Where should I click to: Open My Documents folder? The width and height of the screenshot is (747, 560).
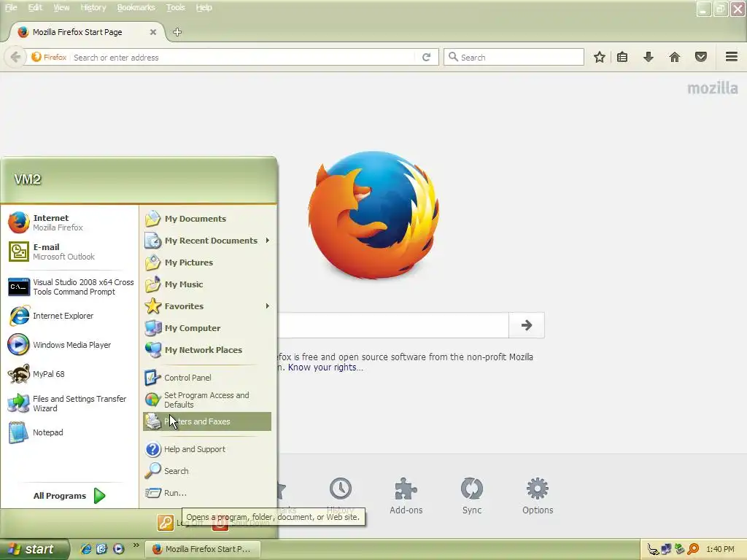tap(207, 219)
